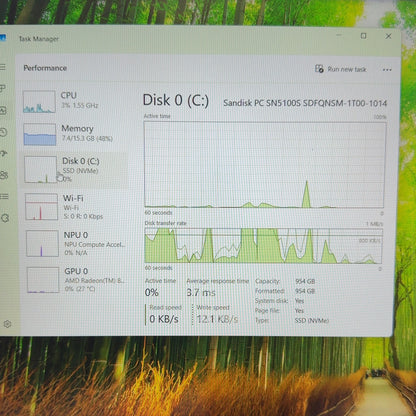Click Run new task button

click(341, 69)
